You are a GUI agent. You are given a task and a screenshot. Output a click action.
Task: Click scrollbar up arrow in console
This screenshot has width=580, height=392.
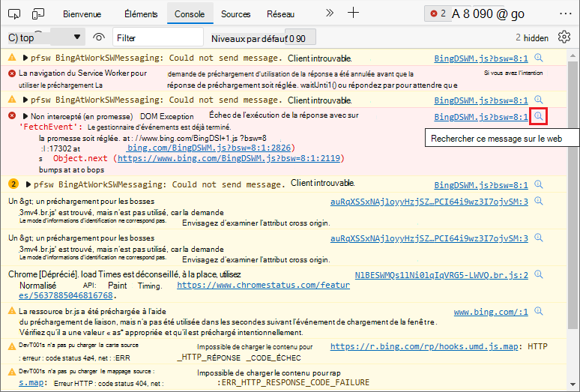point(573,56)
